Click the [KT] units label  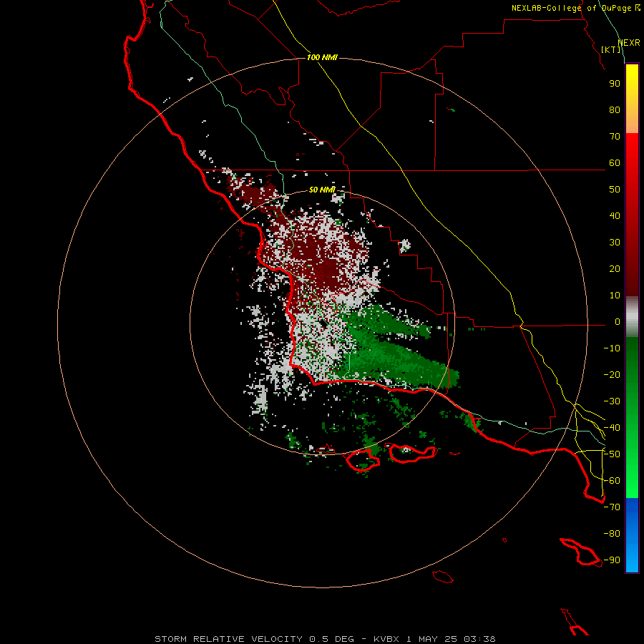point(611,49)
